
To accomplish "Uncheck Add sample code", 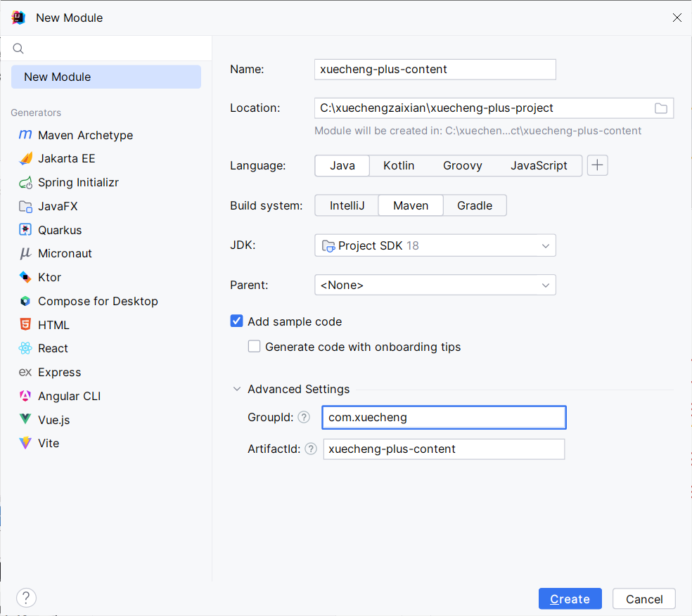I will coord(236,321).
